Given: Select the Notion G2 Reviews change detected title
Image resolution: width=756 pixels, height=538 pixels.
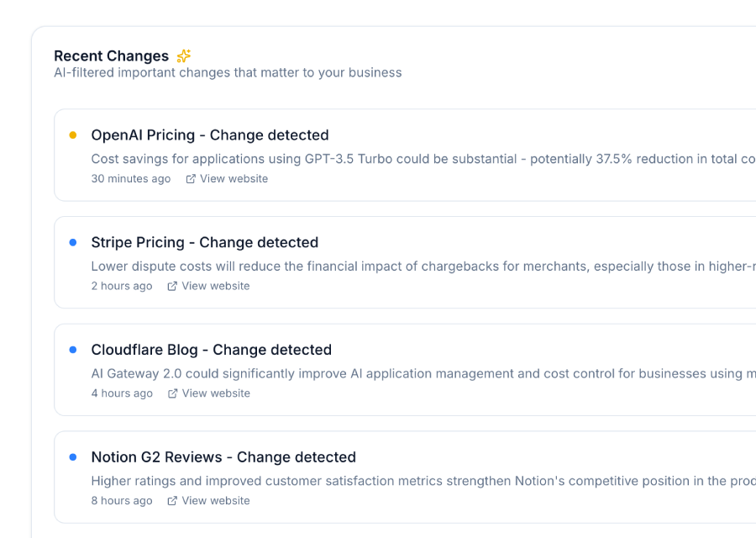Looking at the screenshot, I should point(223,457).
